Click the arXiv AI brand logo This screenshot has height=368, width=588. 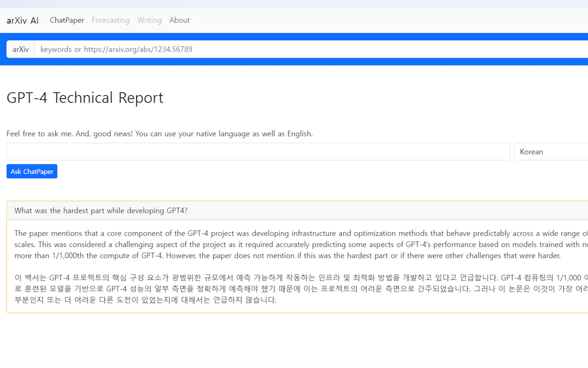pos(22,20)
